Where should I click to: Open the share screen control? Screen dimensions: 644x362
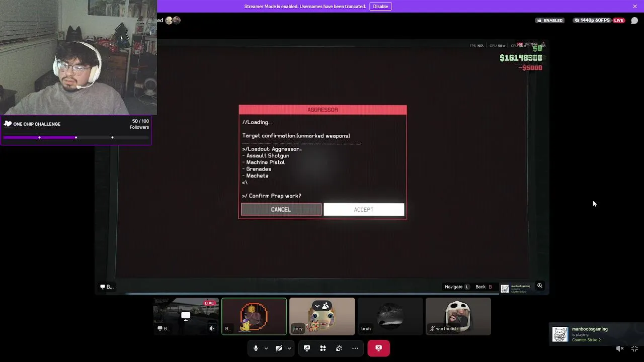307,348
